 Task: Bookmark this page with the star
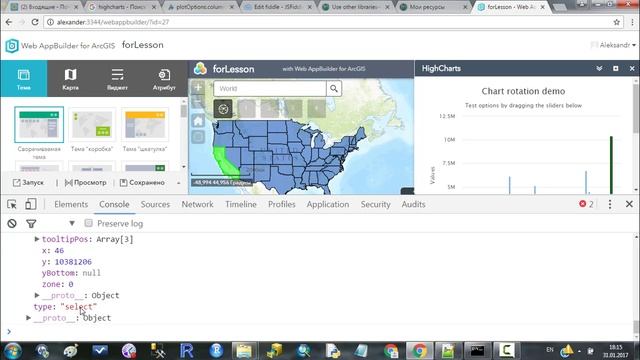click(617, 22)
